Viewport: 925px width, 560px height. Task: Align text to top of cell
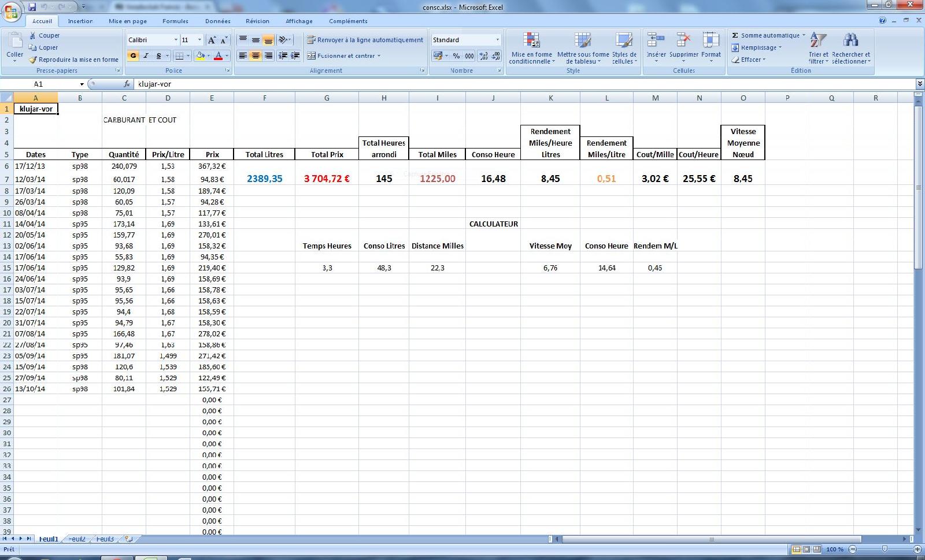(x=243, y=40)
